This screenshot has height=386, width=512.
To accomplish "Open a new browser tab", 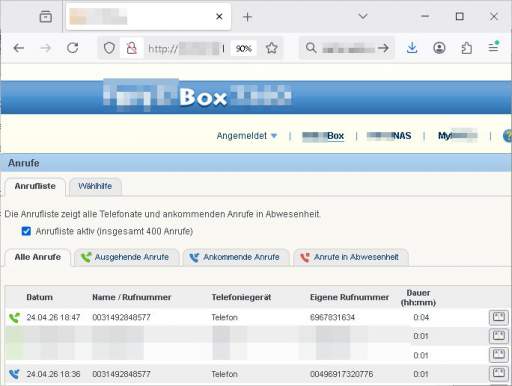I will click(x=247, y=17).
